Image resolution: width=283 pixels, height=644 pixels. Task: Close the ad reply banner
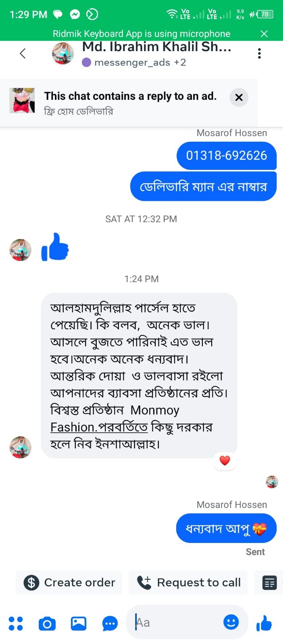click(x=239, y=97)
